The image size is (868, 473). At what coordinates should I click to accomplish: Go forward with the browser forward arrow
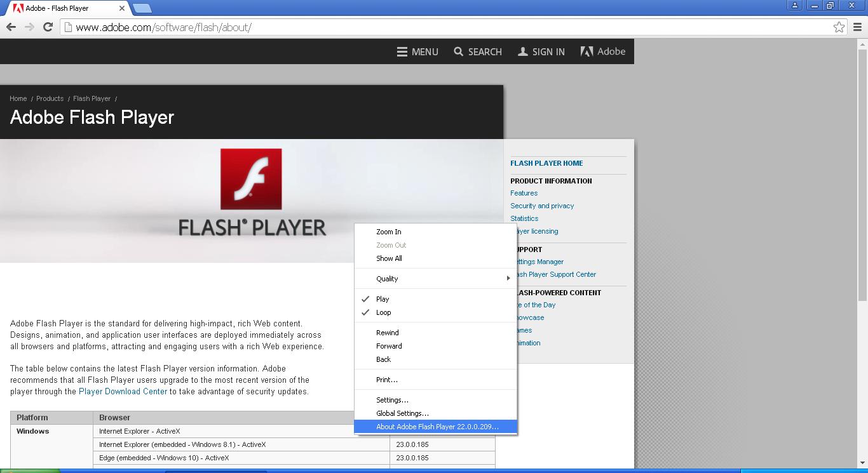point(29,27)
